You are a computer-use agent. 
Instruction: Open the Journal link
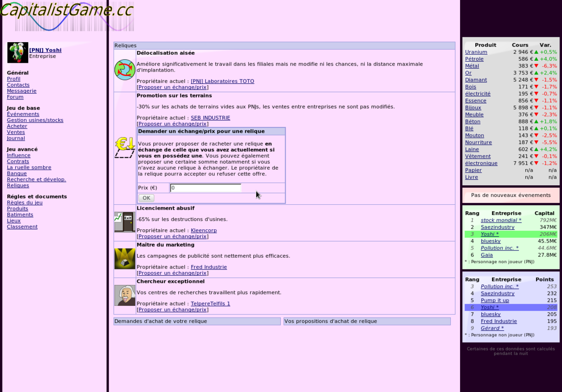click(16, 138)
